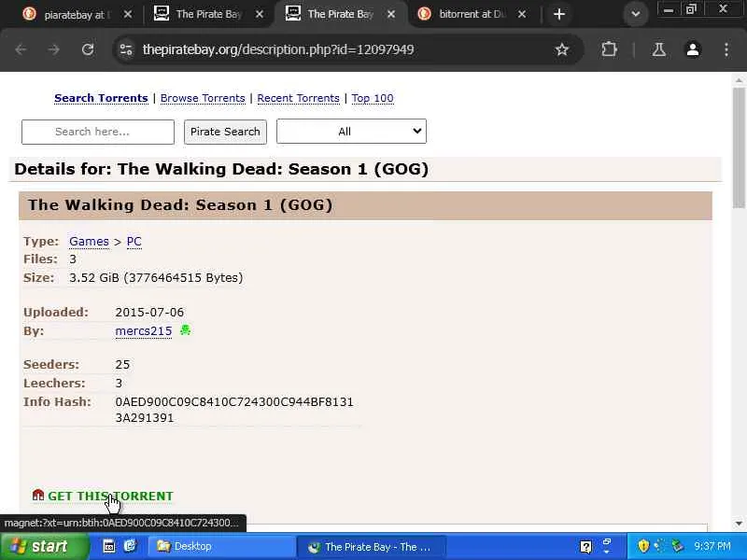Expand the All category dropdown
The width and height of the screenshot is (747, 560).
pyautogui.click(x=351, y=131)
